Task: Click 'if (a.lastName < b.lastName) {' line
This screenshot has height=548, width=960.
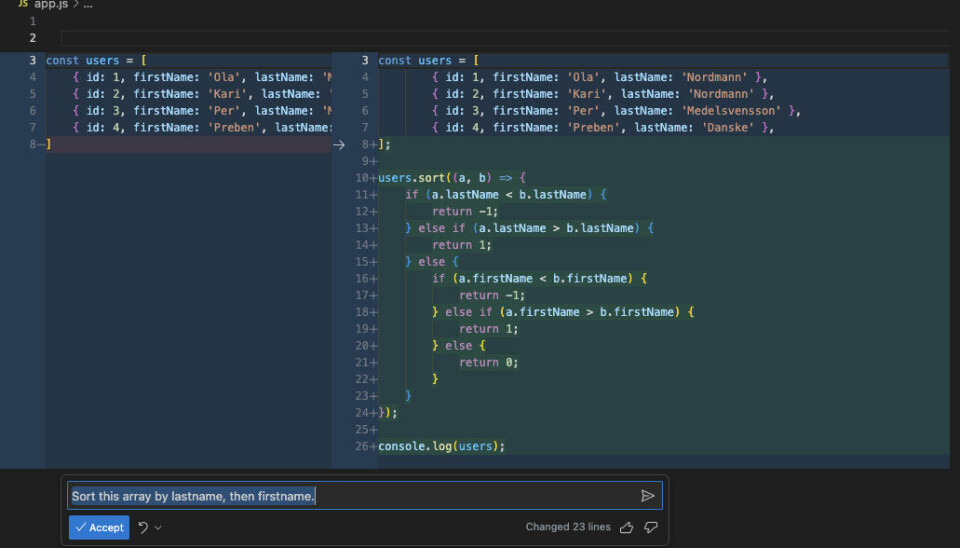Action: click(506, 195)
